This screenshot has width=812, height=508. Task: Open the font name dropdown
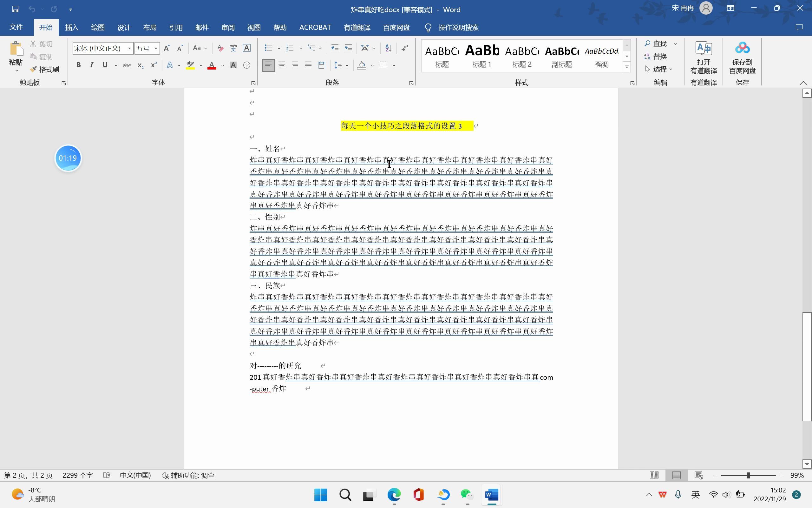(x=129, y=48)
